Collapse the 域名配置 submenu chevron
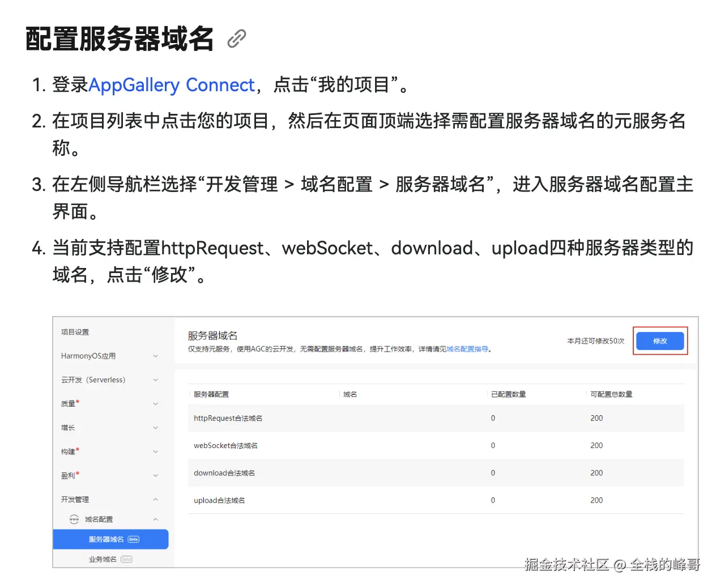 tap(156, 519)
